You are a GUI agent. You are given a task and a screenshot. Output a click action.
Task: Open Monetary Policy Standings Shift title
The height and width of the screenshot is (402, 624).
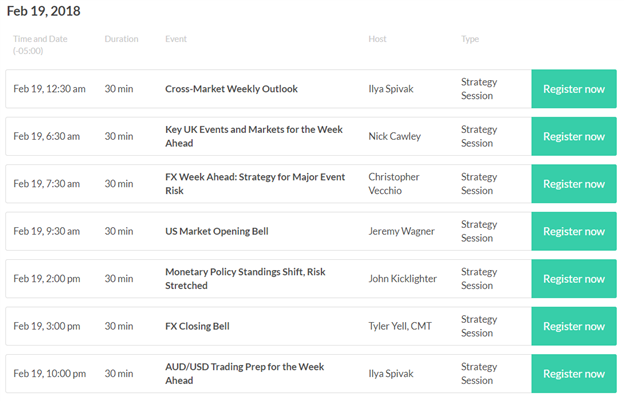click(245, 279)
